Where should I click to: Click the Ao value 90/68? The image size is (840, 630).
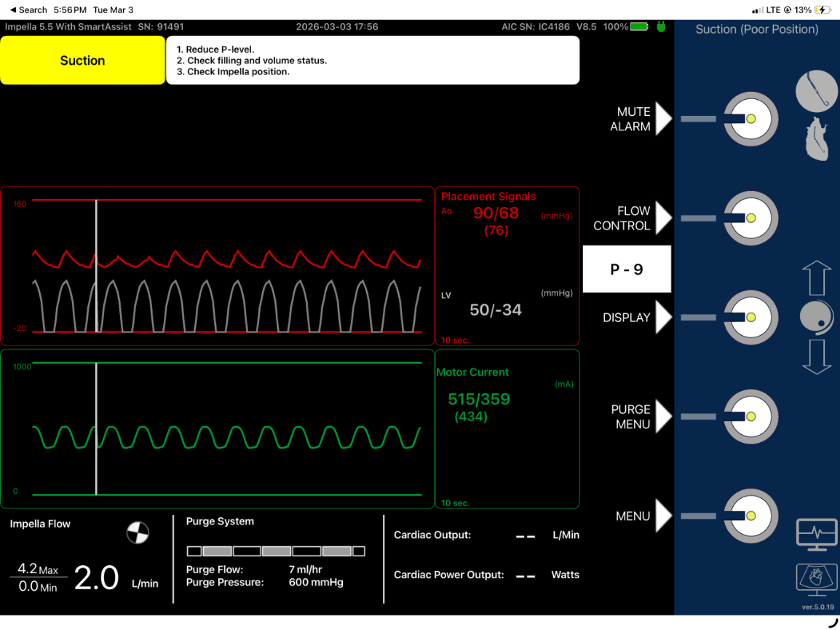496,213
